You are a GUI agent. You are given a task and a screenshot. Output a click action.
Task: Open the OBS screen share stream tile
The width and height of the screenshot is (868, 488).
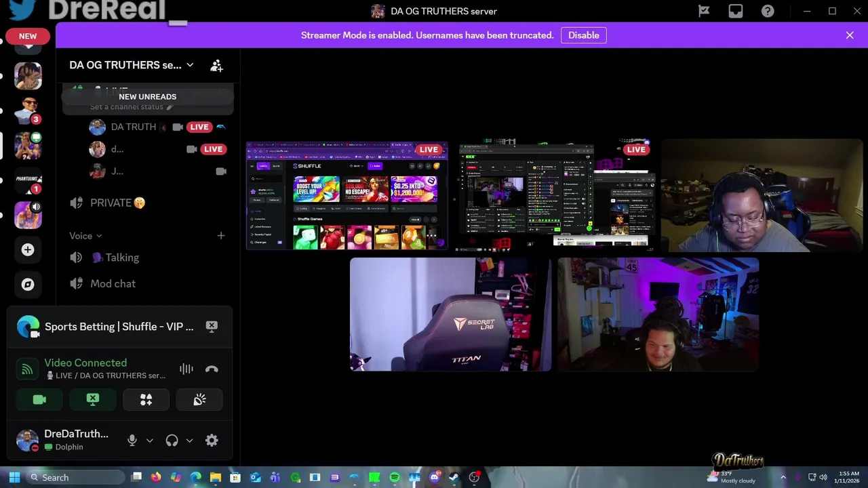point(555,196)
